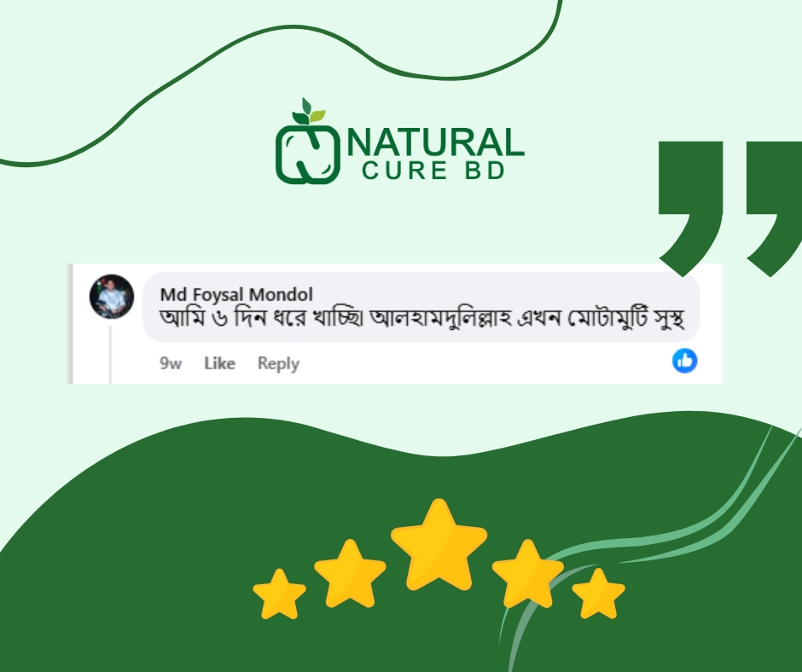This screenshot has height=672, width=802.
Task: Click the NATURAL brand name text
Action: [436, 142]
